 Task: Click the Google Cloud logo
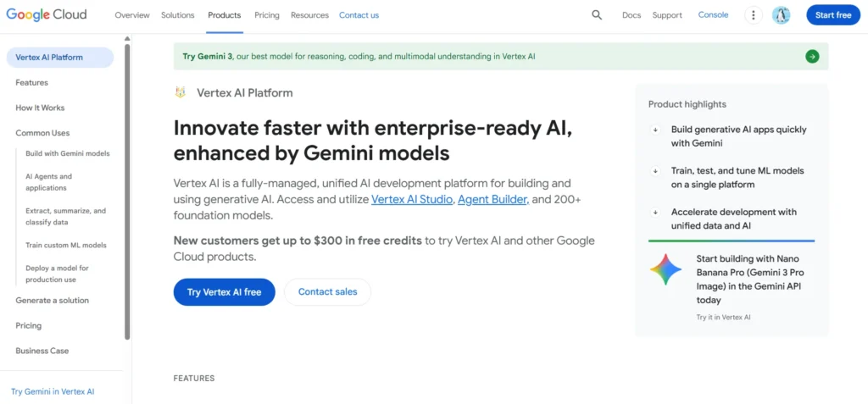point(47,15)
